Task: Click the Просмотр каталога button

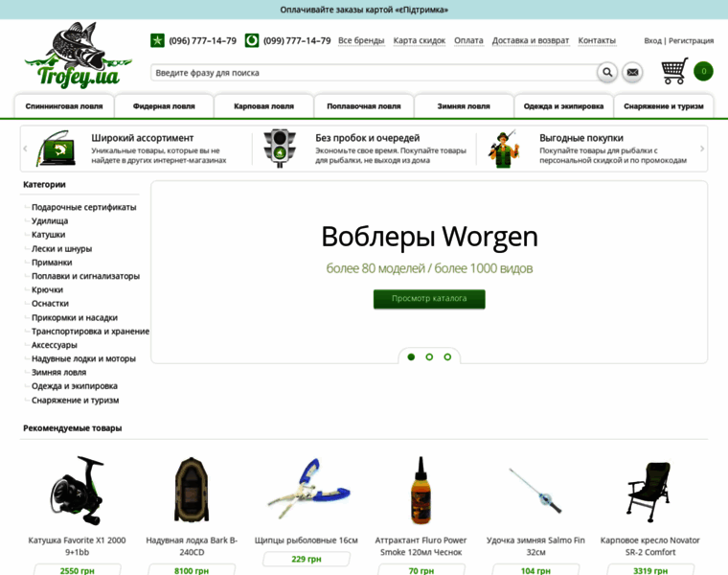Action: pyautogui.click(x=429, y=299)
